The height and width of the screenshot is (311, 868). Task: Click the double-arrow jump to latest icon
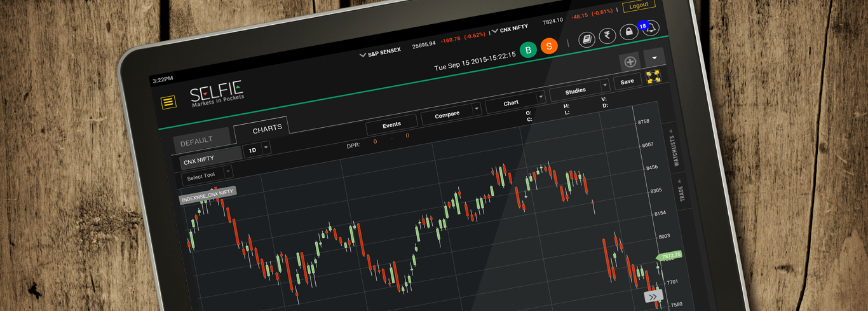pyautogui.click(x=653, y=296)
